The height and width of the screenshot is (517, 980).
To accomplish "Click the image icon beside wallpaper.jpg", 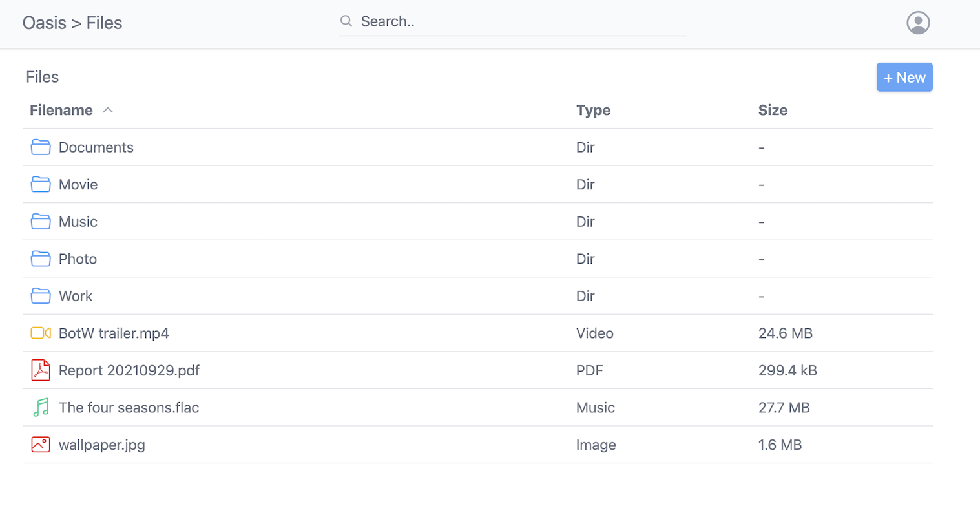I will pyautogui.click(x=40, y=445).
